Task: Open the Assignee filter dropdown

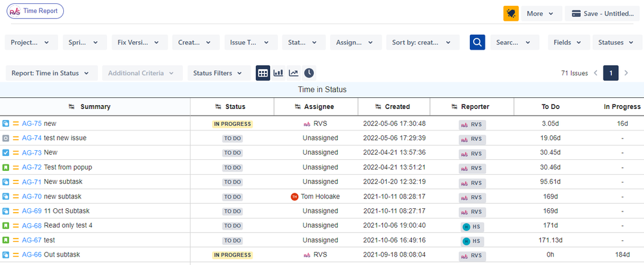Action: point(356,43)
